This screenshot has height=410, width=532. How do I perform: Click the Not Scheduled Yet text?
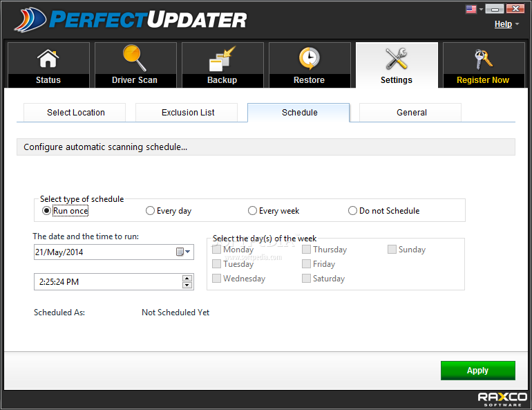(x=175, y=313)
